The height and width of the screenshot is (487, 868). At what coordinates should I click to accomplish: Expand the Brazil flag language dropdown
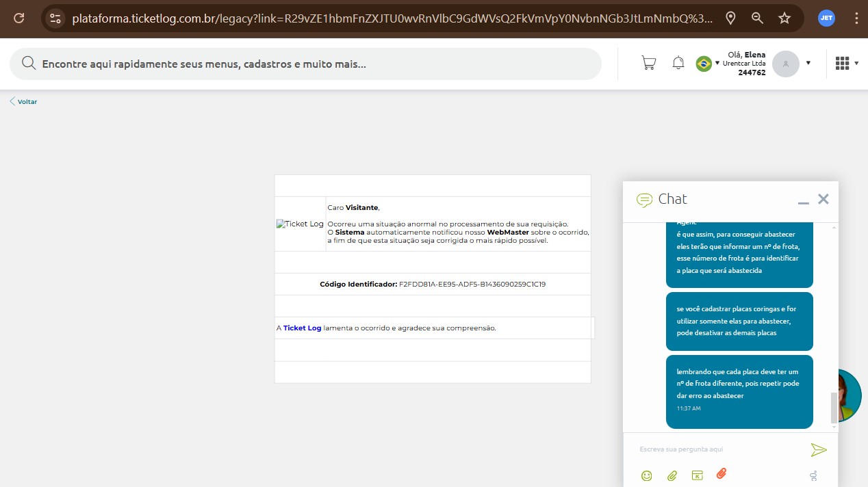717,64
